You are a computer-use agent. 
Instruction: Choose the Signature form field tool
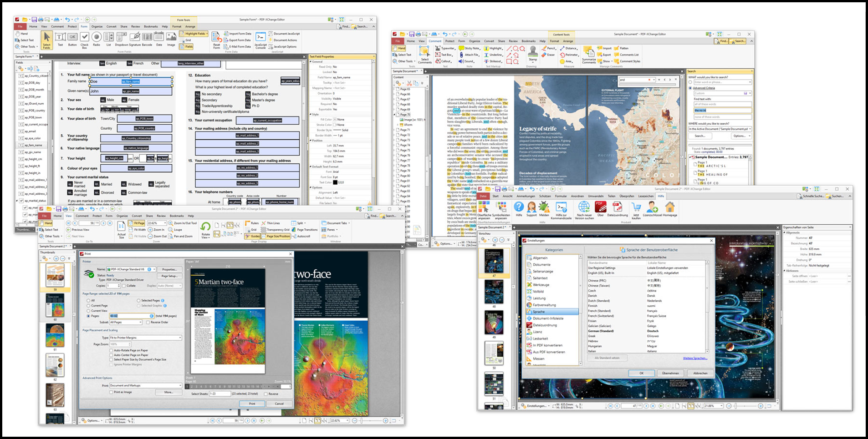[135, 39]
